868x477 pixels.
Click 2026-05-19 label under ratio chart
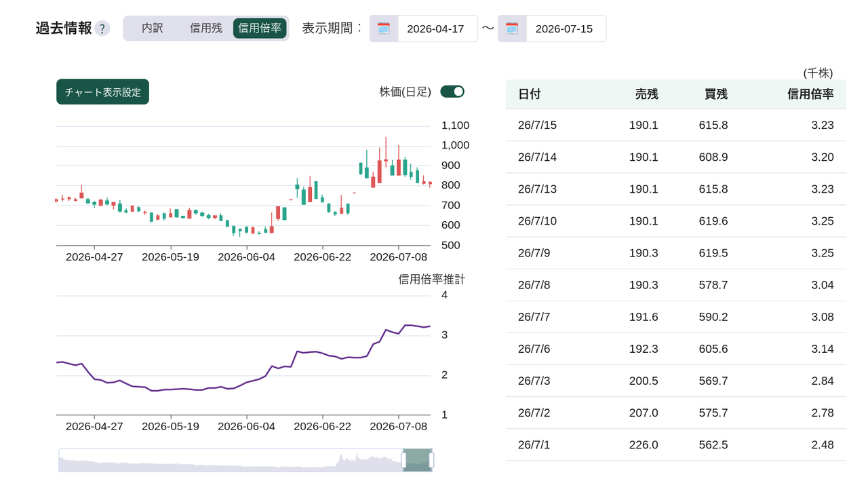[x=171, y=426]
